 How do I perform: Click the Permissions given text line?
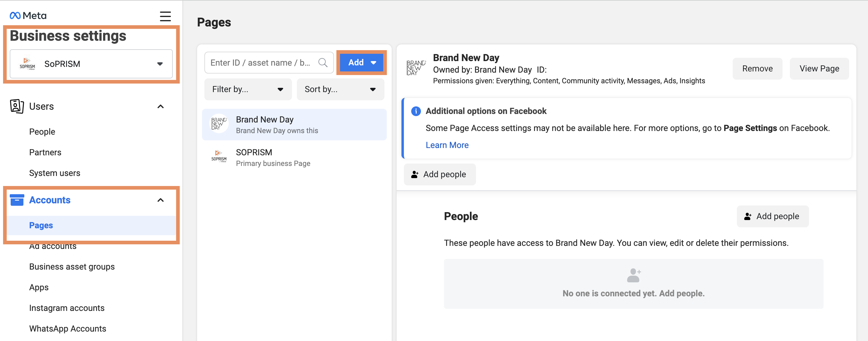click(x=569, y=81)
